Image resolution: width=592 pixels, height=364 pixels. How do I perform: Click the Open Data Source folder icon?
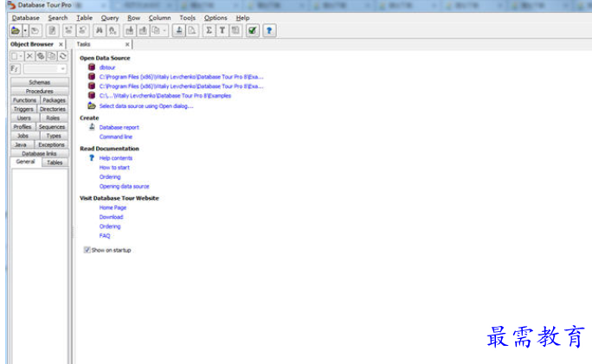click(x=16, y=30)
